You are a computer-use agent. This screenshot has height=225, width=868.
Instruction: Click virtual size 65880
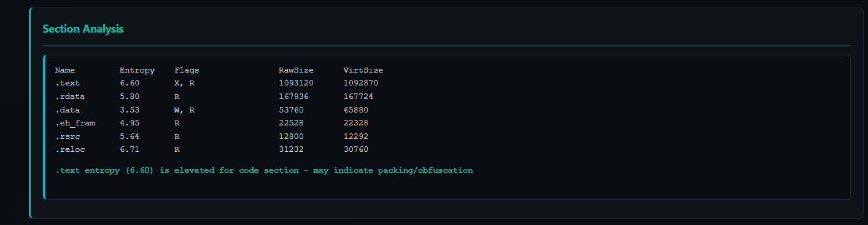click(x=355, y=109)
